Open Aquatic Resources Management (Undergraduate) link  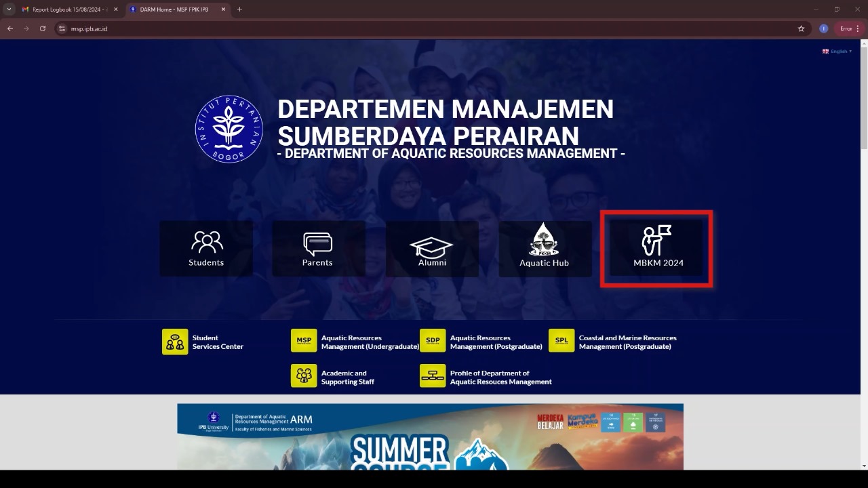[x=370, y=342]
